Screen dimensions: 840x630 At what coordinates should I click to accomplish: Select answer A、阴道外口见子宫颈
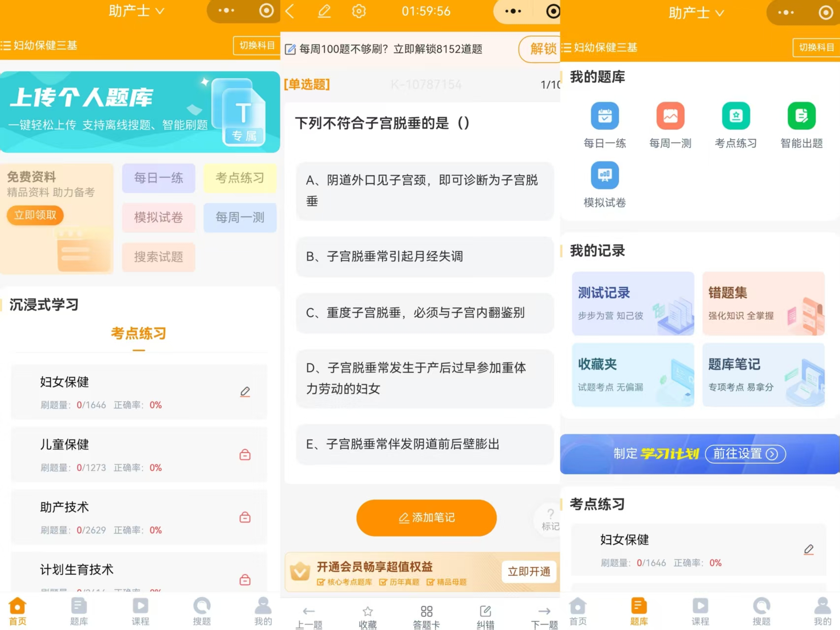tap(425, 191)
